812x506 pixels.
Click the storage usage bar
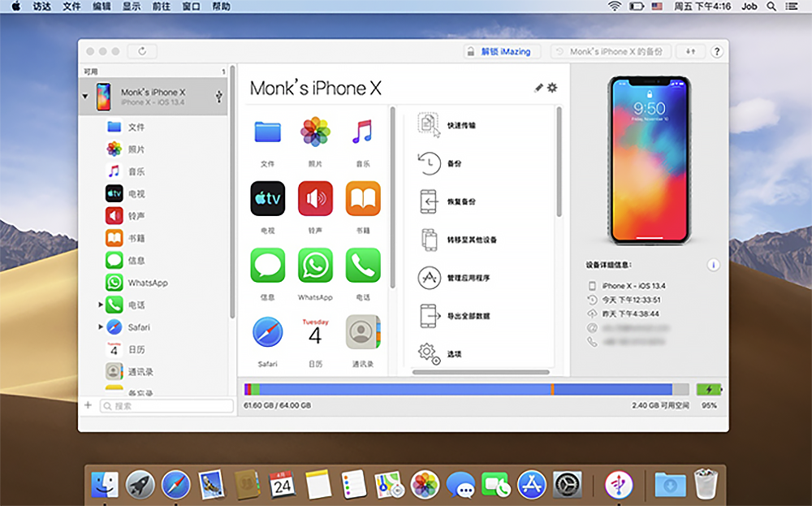point(467,390)
